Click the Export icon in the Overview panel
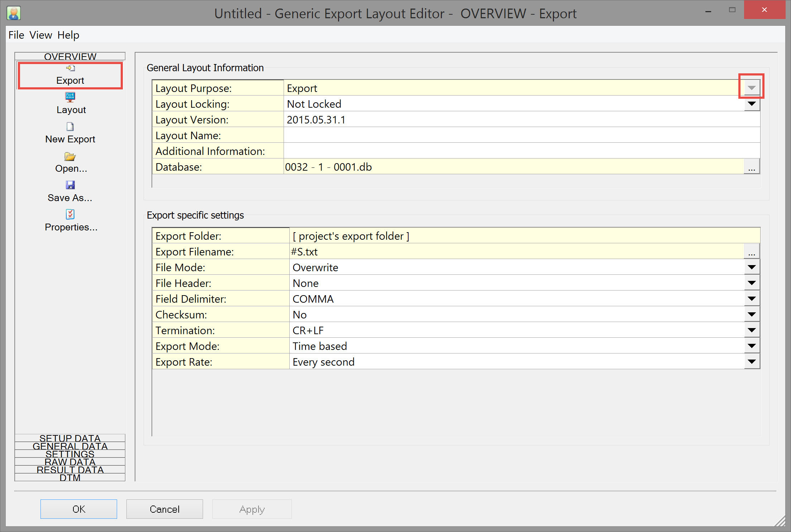The image size is (791, 532). pos(70,68)
